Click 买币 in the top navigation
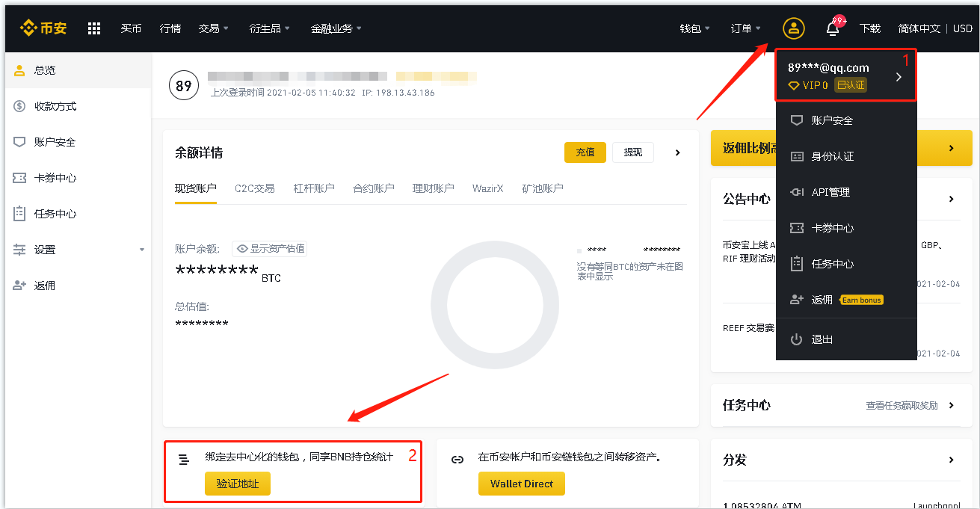The height and width of the screenshot is (509, 980). tap(131, 28)
